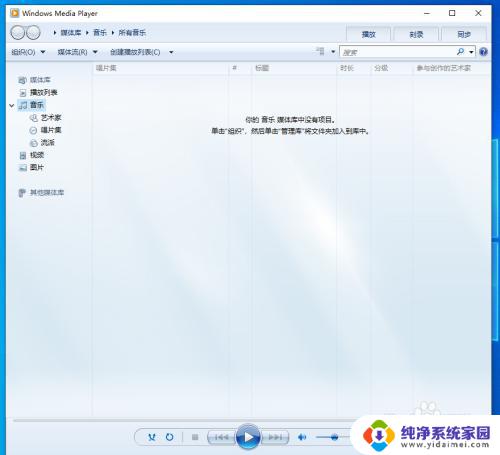Open 唱片集 under music in sidebar
Screen dimensions: 500x455
pyautogui.click(x=51, y=130)
